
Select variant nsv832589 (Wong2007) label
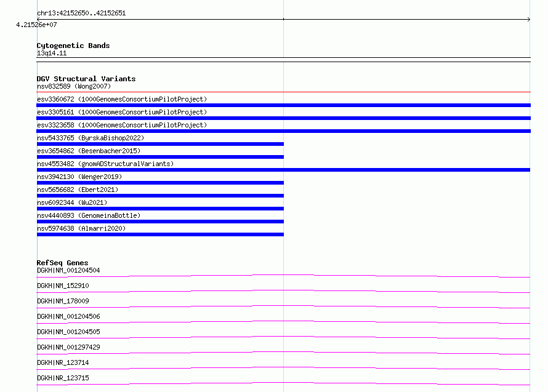tap(74, 86)
